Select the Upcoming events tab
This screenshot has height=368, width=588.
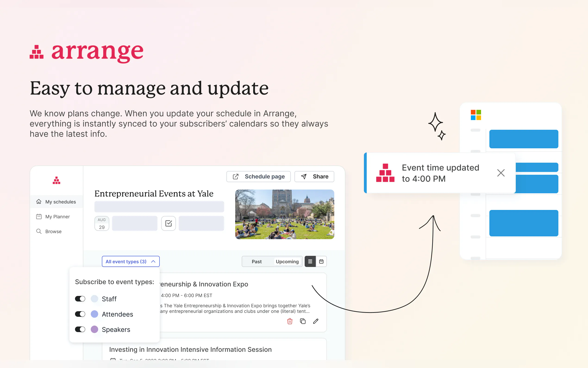tap(287, 261)
